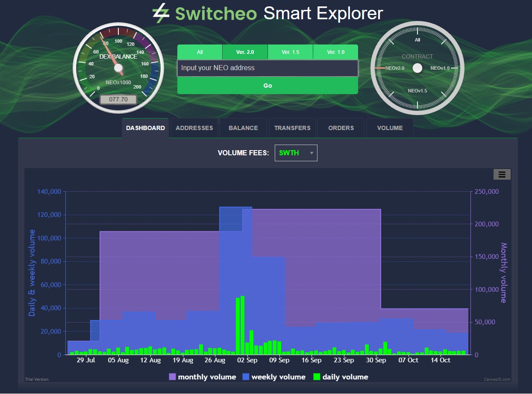
Task: Set contract gauge to NEOv1.0
Action: pos(440,68)
